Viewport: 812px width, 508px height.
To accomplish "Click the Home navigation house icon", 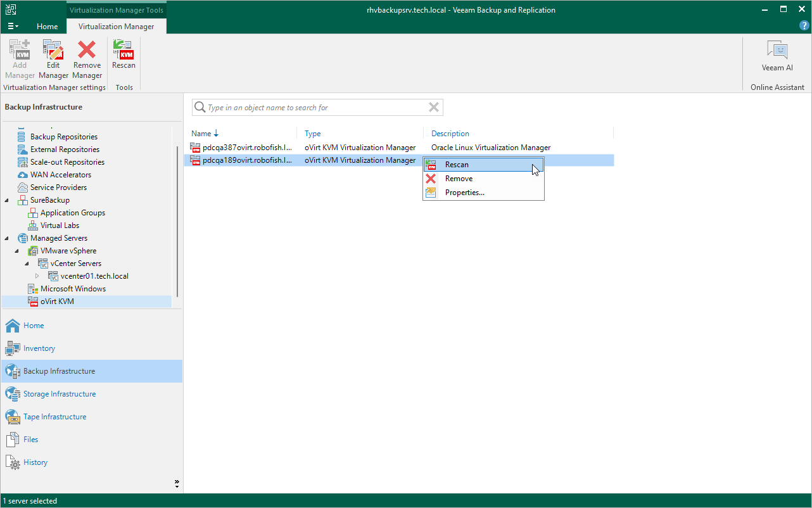I will [x=13, y=326].
